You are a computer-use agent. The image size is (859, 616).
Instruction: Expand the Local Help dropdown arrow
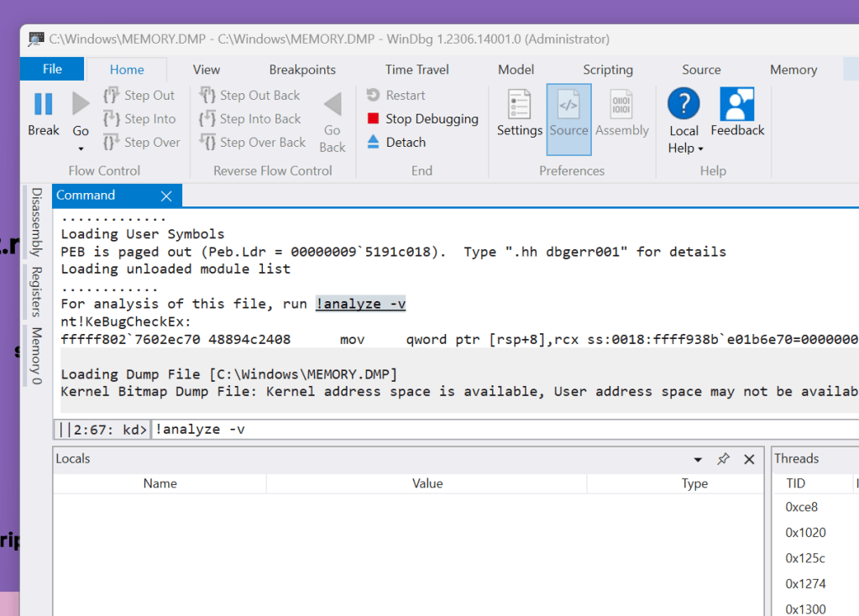pos(700,149)
